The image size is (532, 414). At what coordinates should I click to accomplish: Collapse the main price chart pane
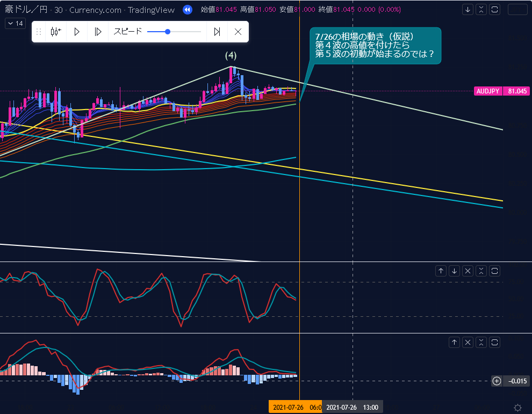click(x=481, y=10)
